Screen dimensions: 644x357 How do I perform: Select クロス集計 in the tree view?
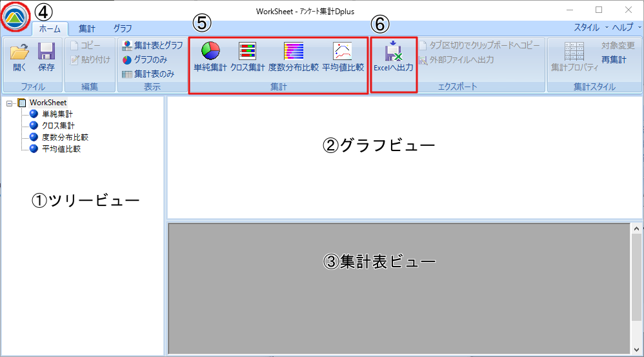(58, 126)
